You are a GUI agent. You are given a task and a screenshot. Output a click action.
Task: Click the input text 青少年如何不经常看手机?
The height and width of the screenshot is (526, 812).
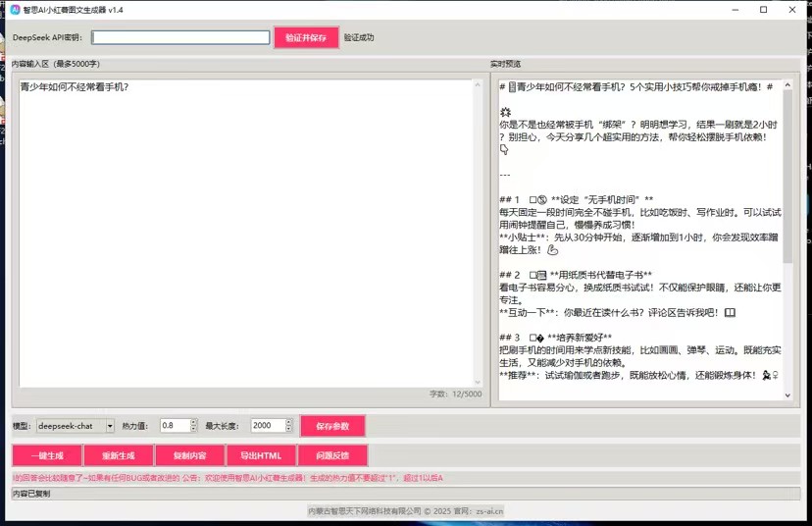click(75, 87)
